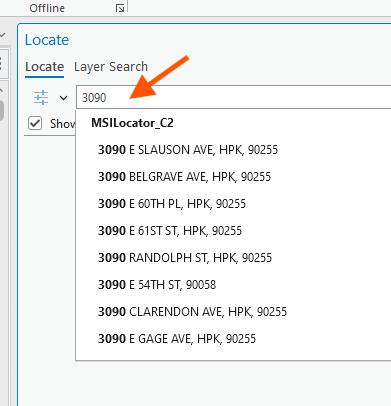
Task: Choose suggestion 3090 E 54TH ST, 90058
Action: click(x=233, y=285)
